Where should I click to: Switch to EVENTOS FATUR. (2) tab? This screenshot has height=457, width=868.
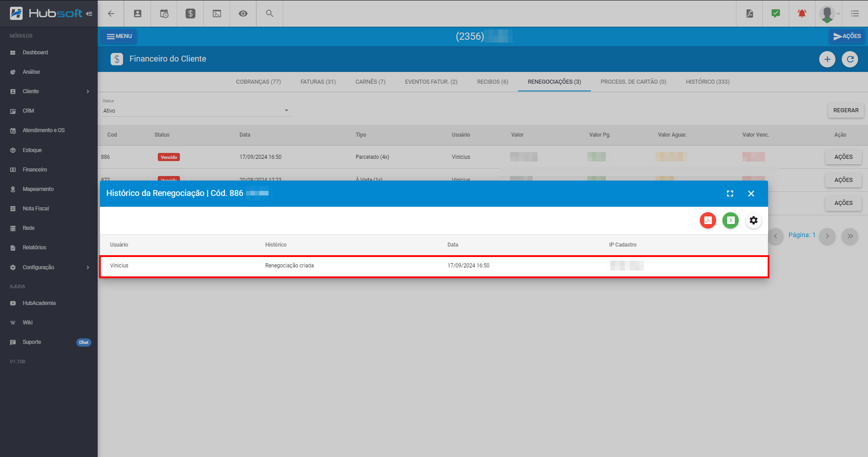[431, 82]
